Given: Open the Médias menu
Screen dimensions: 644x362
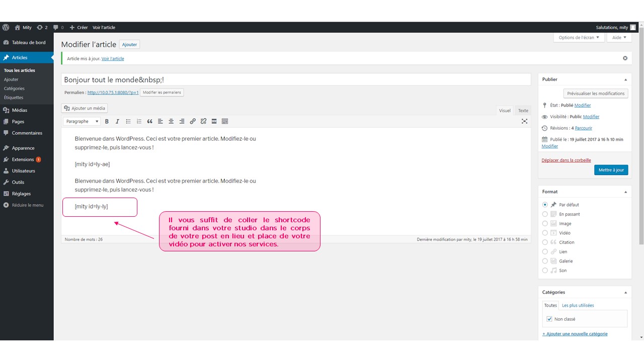Looking at the screenshot, I should pyautogui.click(x=27, y=110).
